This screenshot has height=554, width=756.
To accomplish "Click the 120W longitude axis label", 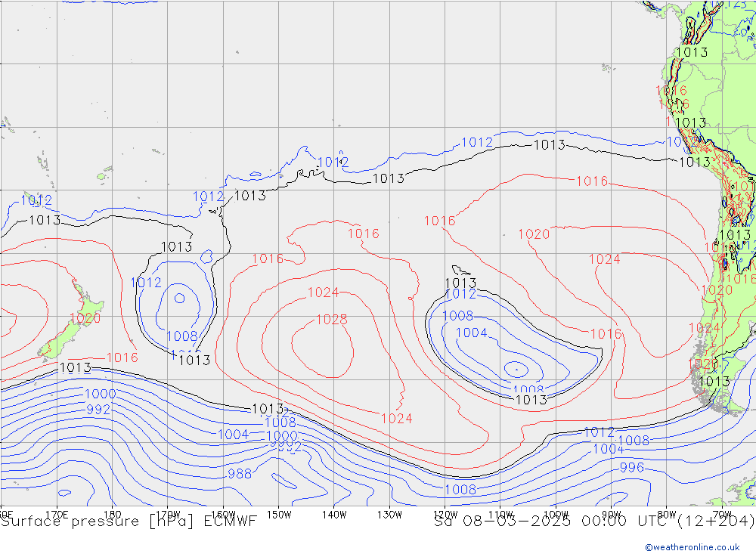I will (x=445, y=515).
